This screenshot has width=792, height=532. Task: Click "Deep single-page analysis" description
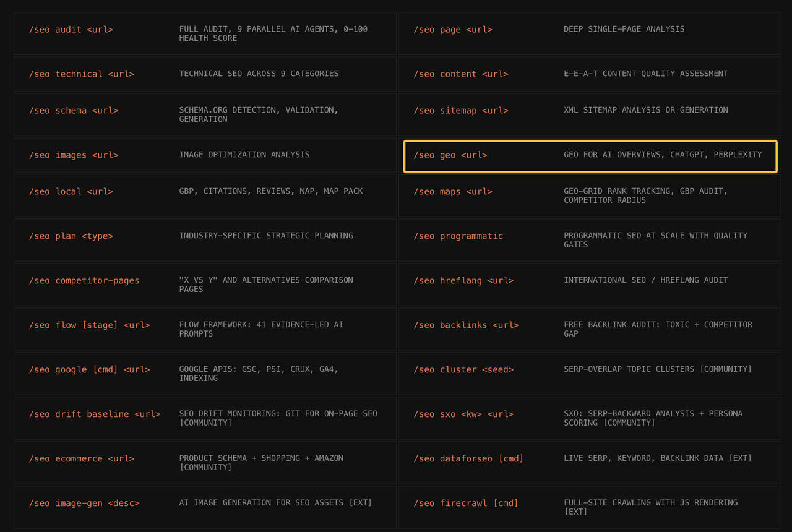click(x=624, y=29)
